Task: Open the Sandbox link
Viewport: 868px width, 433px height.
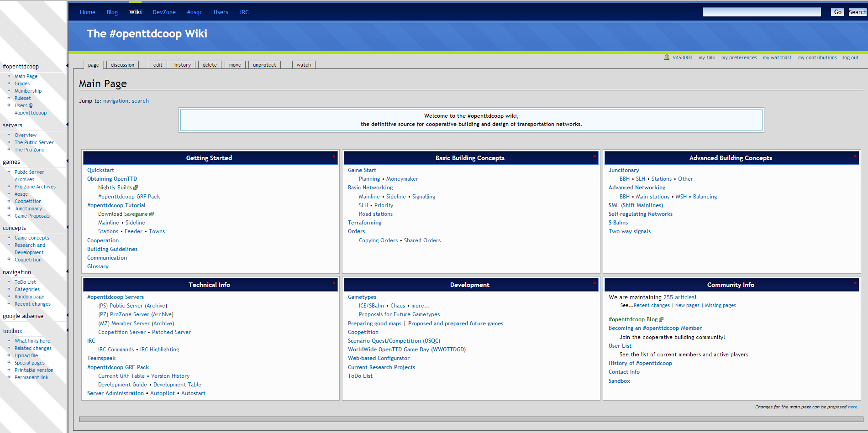Action: [620, 381]
